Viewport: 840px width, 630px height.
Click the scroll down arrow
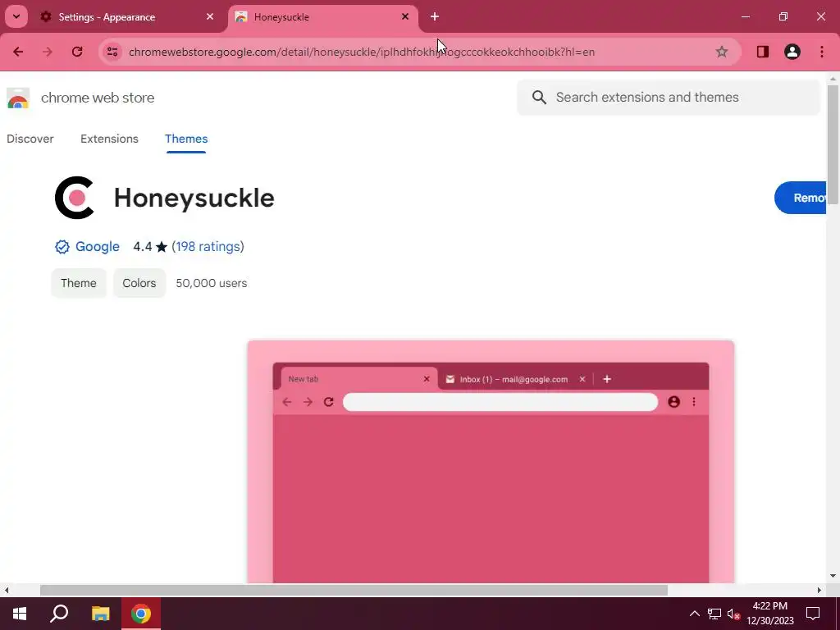tap(833, 577)
